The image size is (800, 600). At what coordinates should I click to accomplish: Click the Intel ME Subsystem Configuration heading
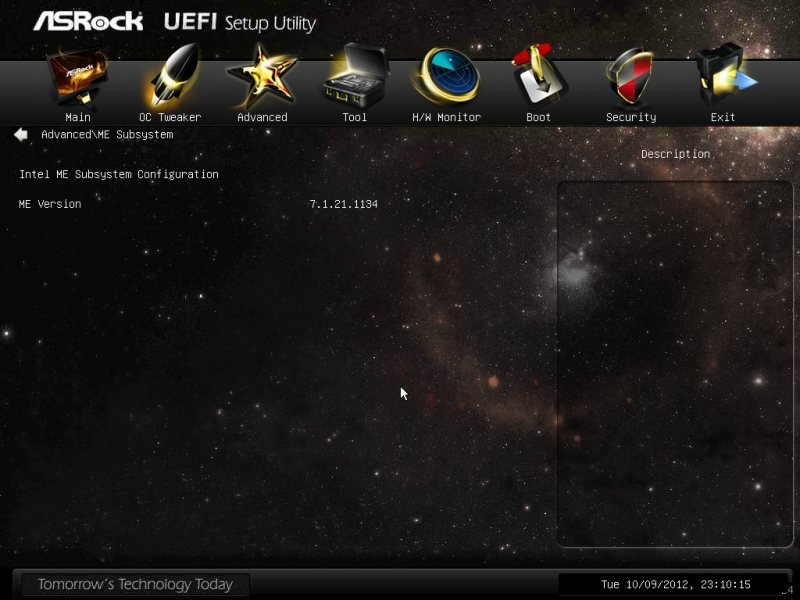pyautogui.click(x=119, y=174)
